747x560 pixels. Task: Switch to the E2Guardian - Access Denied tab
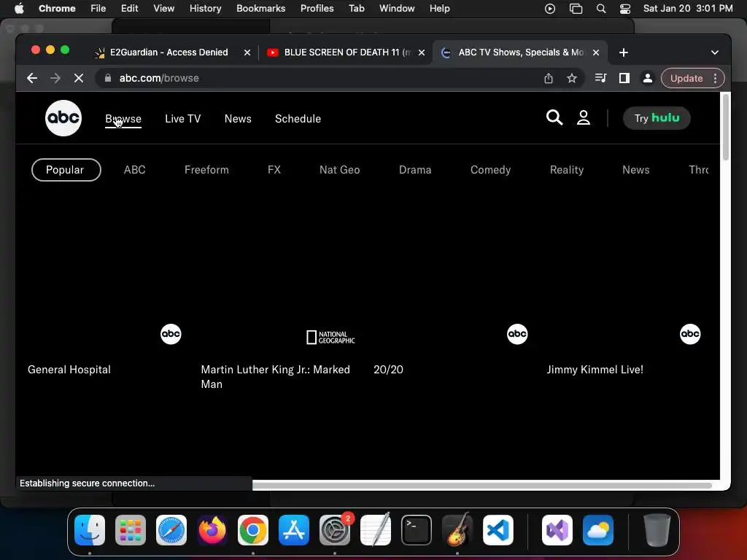pos(169,52)
